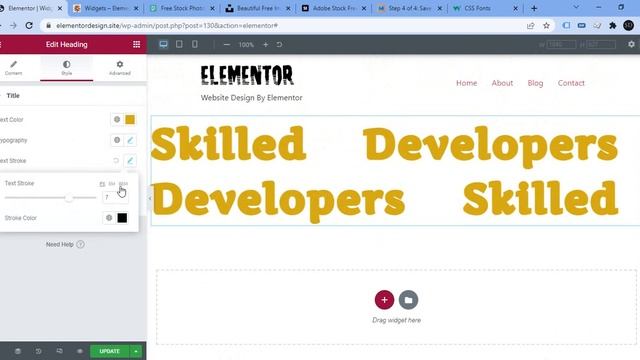Open global colors for Text Color

117,120
